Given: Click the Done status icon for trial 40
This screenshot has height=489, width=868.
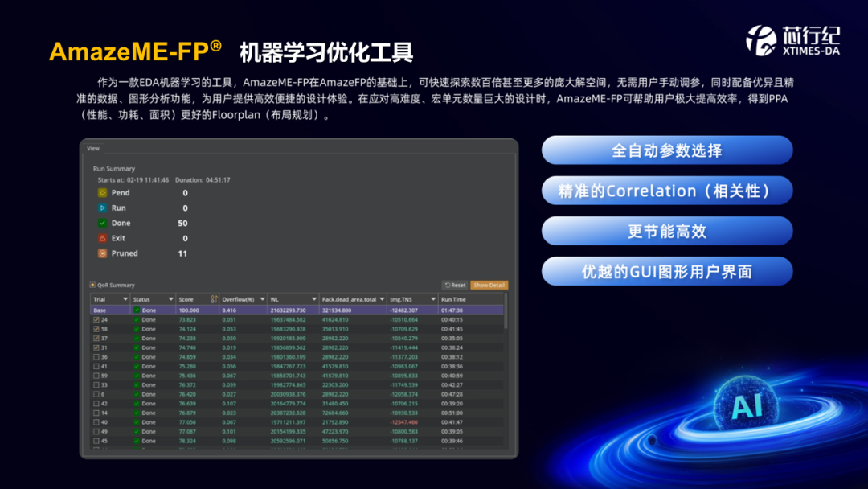Looking at the screenshot, I should click(136, 422).
